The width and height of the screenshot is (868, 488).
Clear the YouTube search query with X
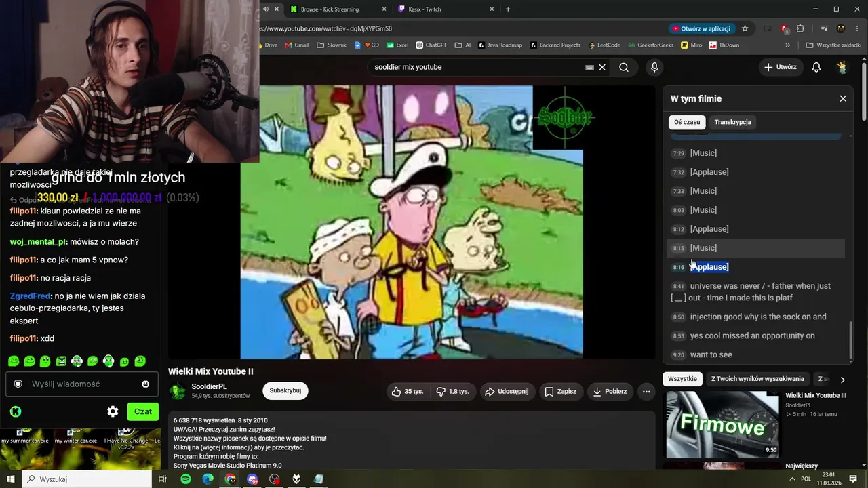601,67
